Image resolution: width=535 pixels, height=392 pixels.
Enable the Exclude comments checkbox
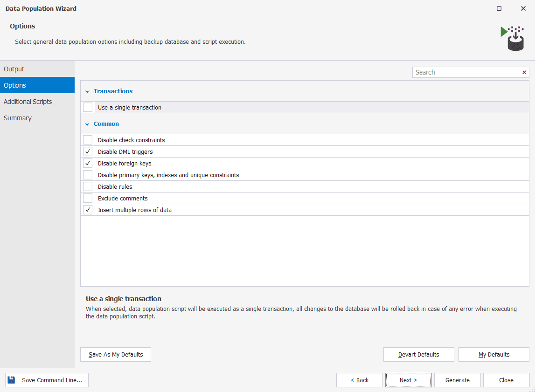(x=88, y=198)
